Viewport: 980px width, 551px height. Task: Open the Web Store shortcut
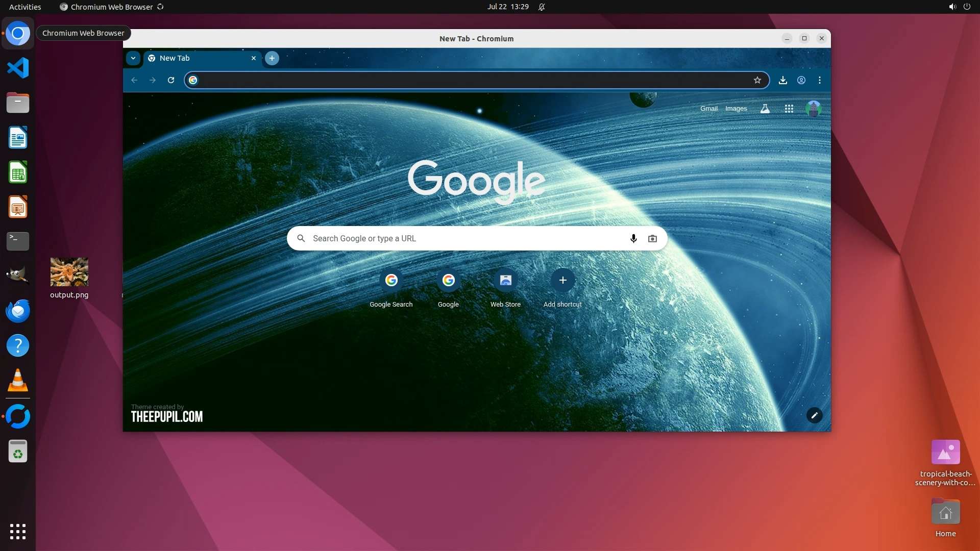click(505, 281)
